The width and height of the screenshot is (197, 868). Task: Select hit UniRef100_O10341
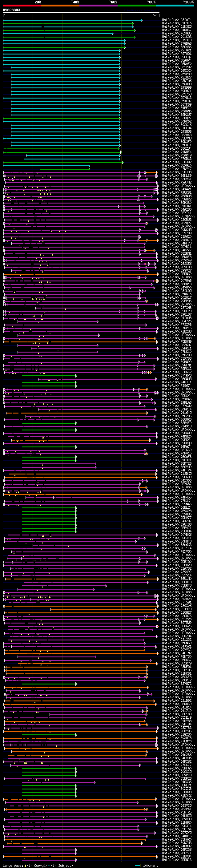pyautogui.click(x=176, y=206)
